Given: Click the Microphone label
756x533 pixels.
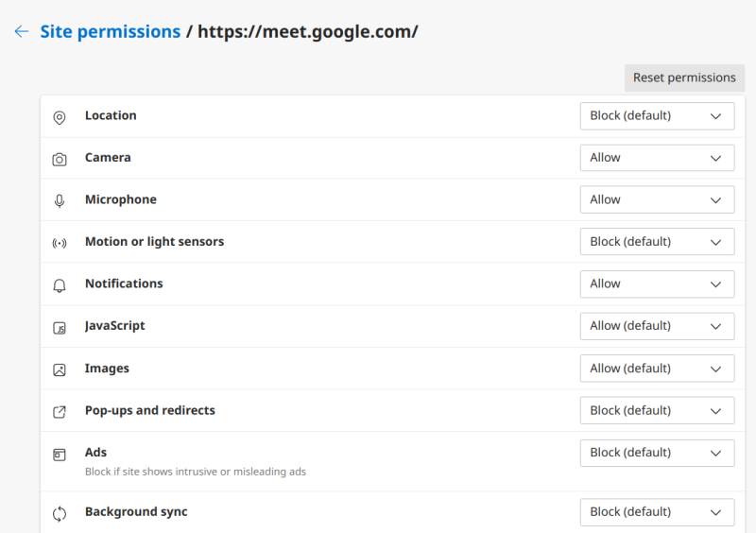Looking at the screenshot, I should [121, 199].
